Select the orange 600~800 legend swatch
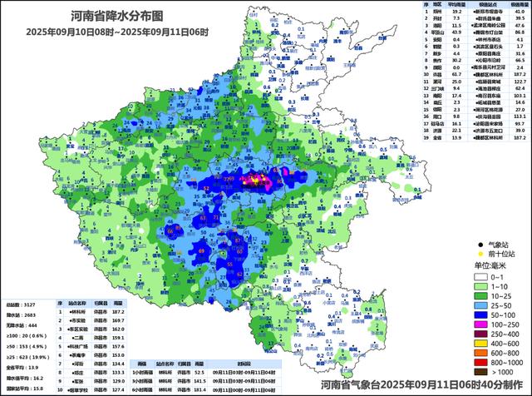 480,354
